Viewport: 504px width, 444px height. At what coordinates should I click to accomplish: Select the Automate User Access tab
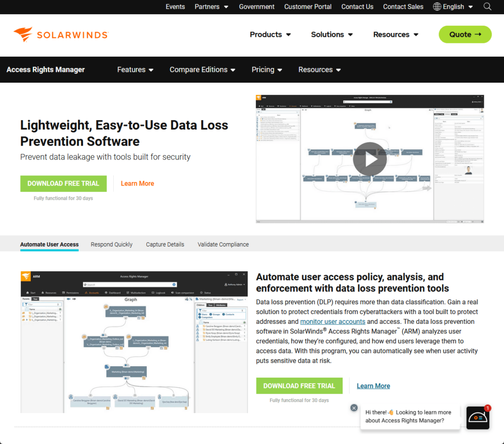[x=49, y=245]
